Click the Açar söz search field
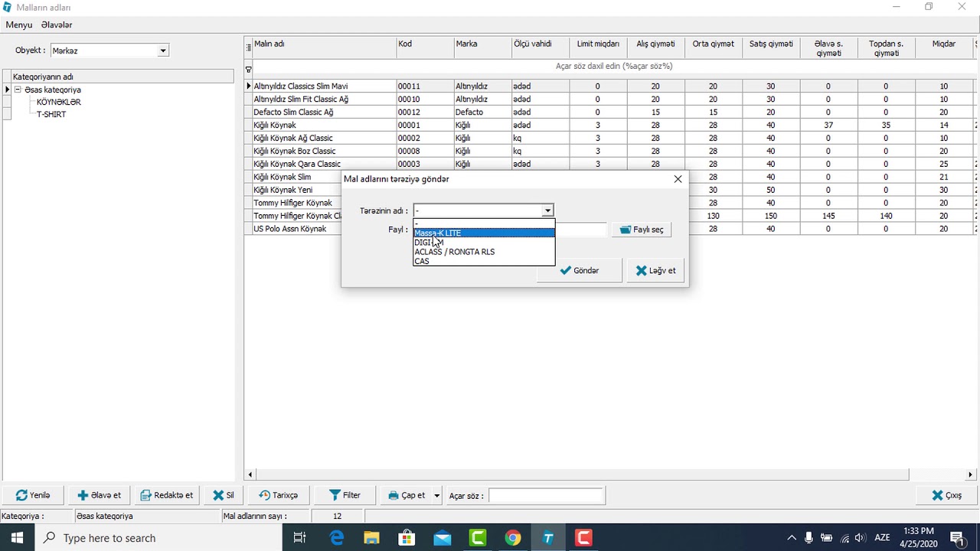This screenshot has height=551, width=980. [547, 496]
